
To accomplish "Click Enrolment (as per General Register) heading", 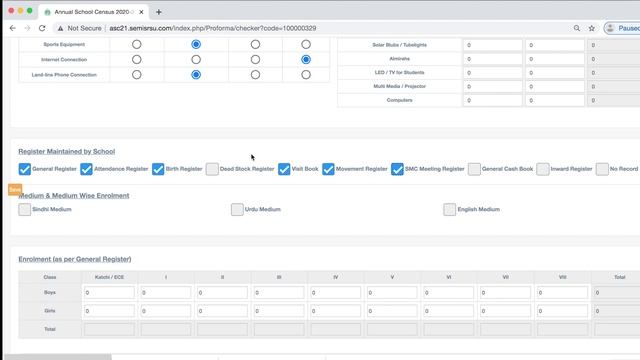I will click(x=75, y=259).
